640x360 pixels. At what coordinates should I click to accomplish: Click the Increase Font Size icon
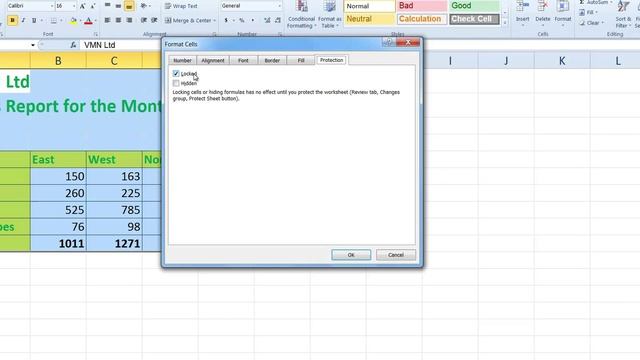(83, 6)
